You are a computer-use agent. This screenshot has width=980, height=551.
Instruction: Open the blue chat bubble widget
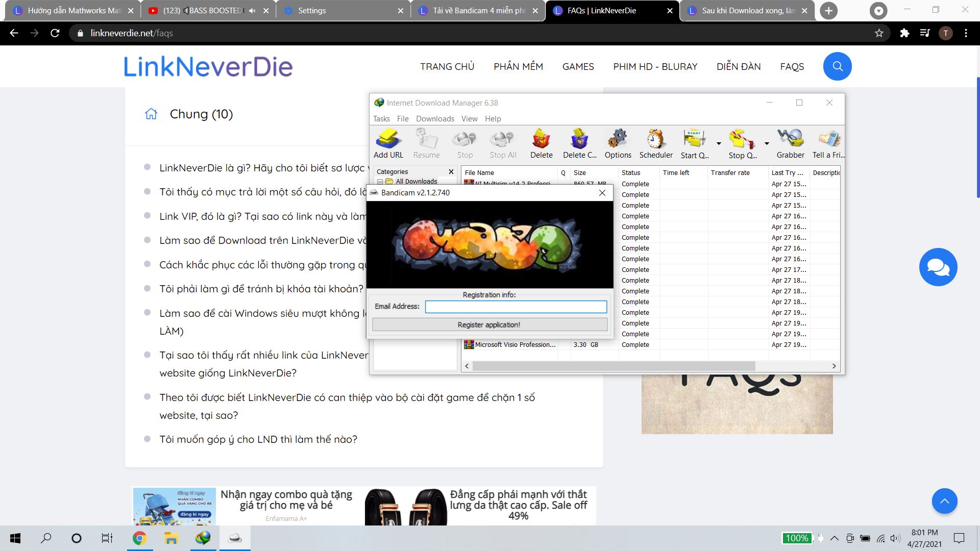click(x=938, y=267)
